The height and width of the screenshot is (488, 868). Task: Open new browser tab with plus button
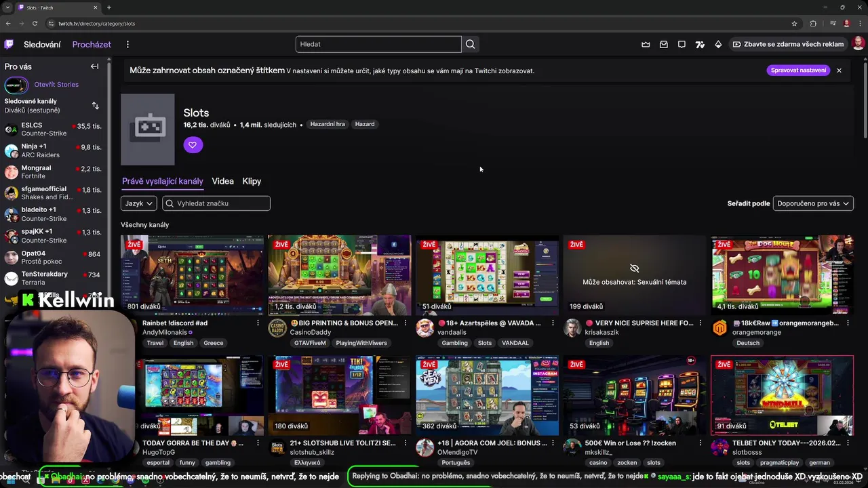pyautogui.click(x=108, y=7)
